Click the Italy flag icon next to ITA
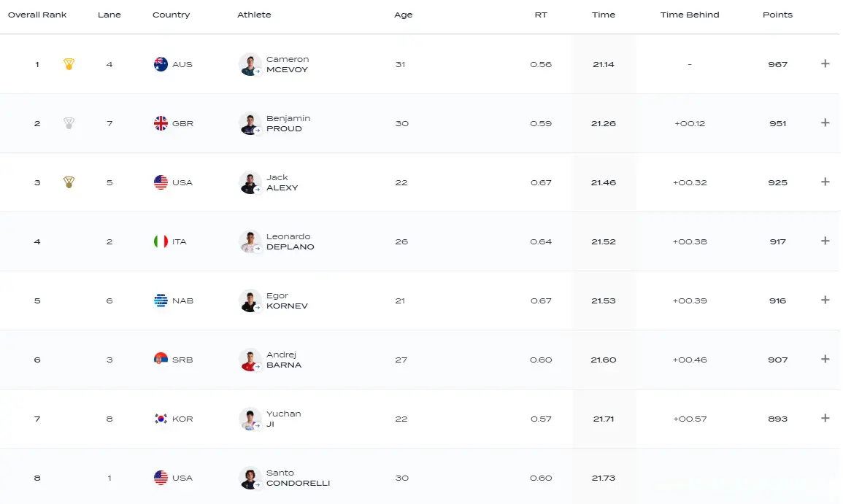This screenshot has width=843, height=504. pyautogui.click(x=161, y=241)
